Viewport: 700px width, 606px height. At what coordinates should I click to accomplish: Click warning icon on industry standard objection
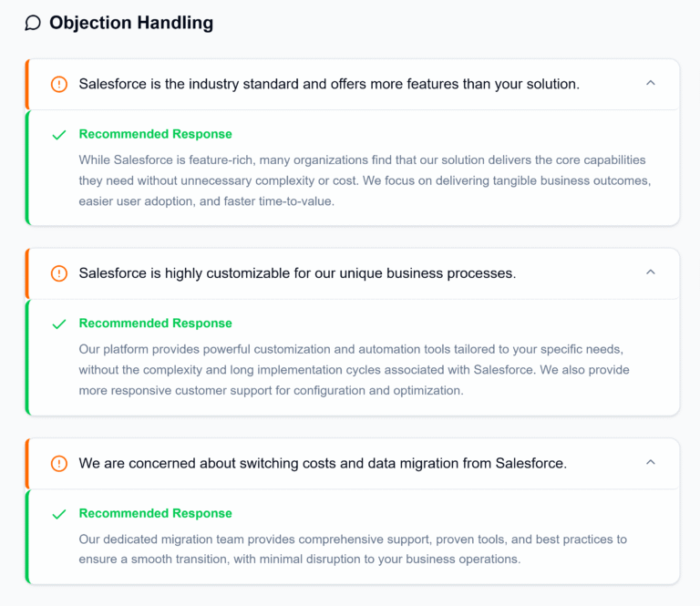click(x=59, y=84)
